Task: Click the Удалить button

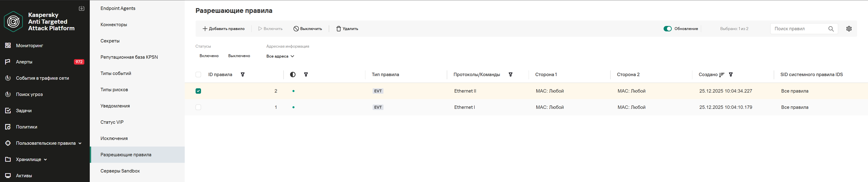Action: (347, 29)
